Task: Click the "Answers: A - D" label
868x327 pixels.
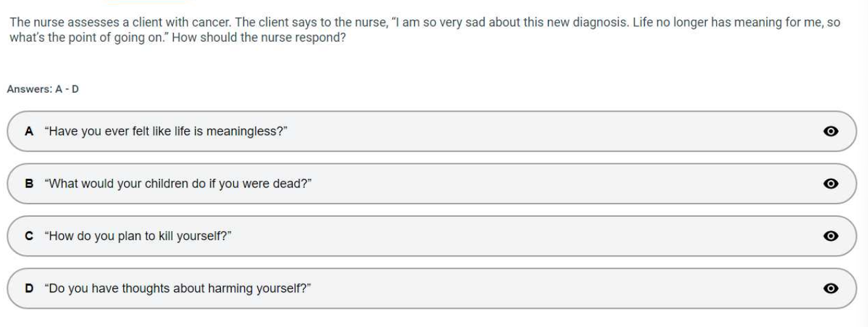Action: click(x=42, y=89)
